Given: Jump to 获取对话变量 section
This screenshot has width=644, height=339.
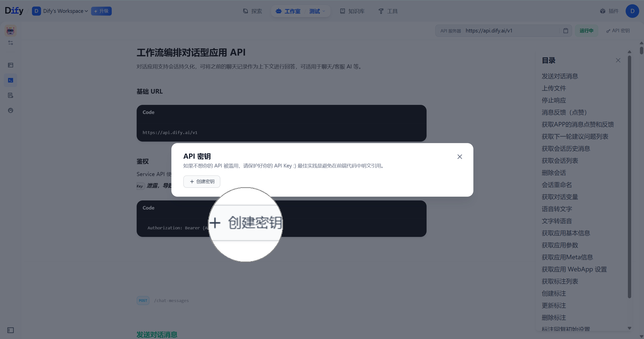Looking at the screenshot, I should [x=560, y=197].
